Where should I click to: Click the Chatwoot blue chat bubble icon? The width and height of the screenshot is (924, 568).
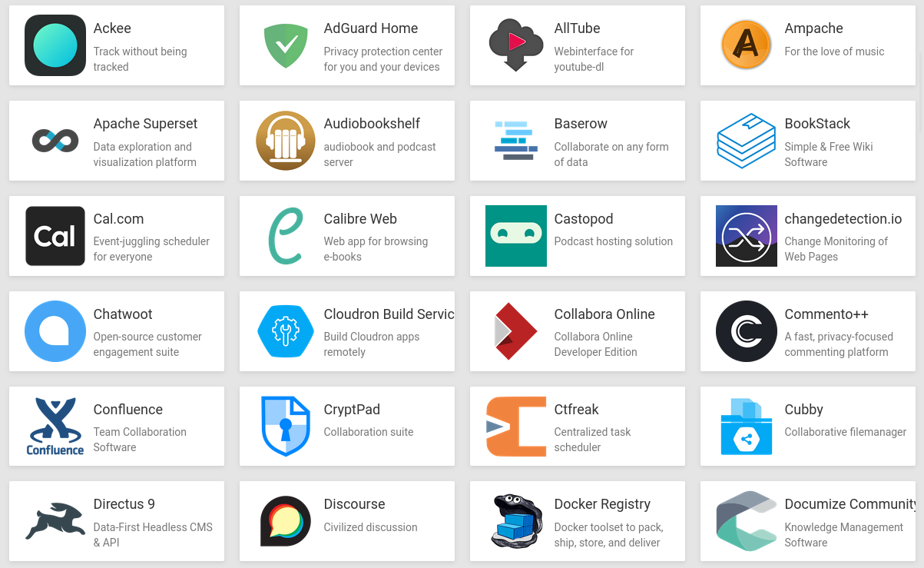click(x=55, y=331)
